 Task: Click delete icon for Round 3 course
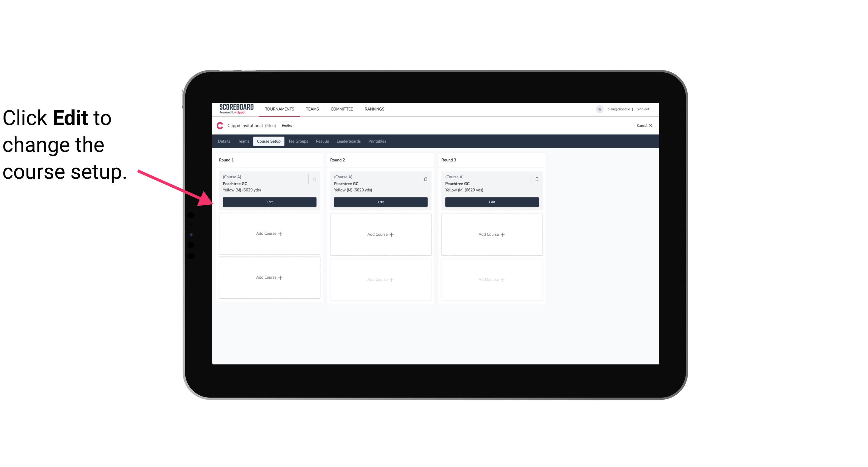[536, 179]
